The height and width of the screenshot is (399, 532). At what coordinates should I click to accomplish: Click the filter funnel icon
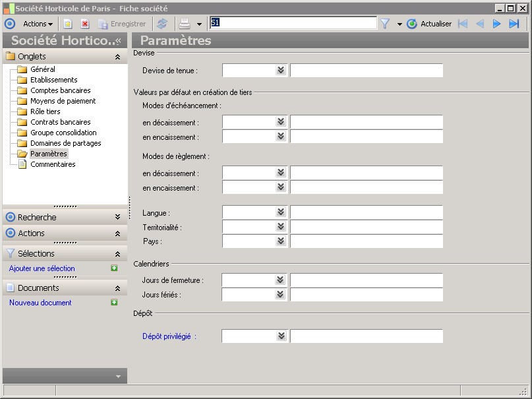385,24
